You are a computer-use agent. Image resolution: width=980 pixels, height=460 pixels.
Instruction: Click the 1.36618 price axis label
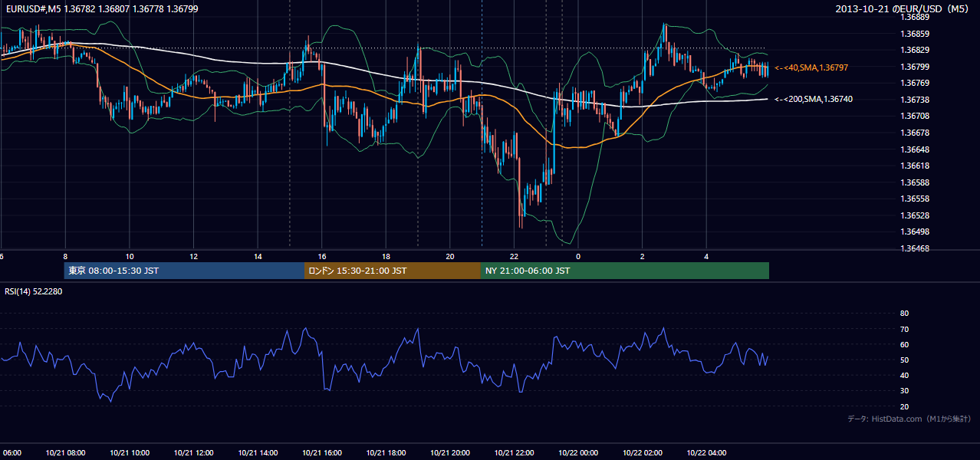(916, 166)
